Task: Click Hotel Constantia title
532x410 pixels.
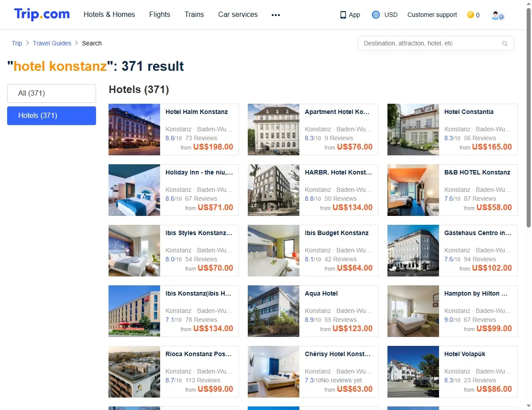Action: (x=469, y=112)
